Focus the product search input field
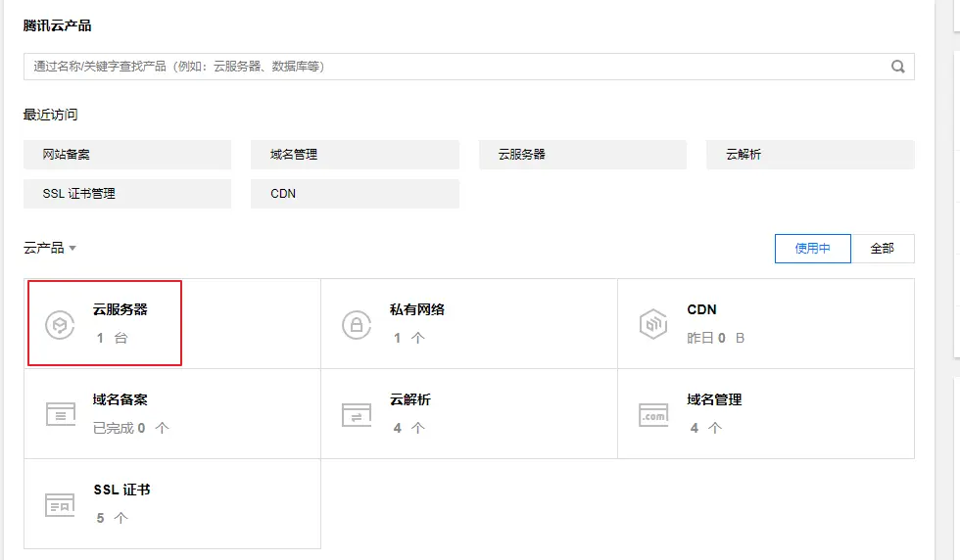The image size is (960, 560). tap(469, 67)
